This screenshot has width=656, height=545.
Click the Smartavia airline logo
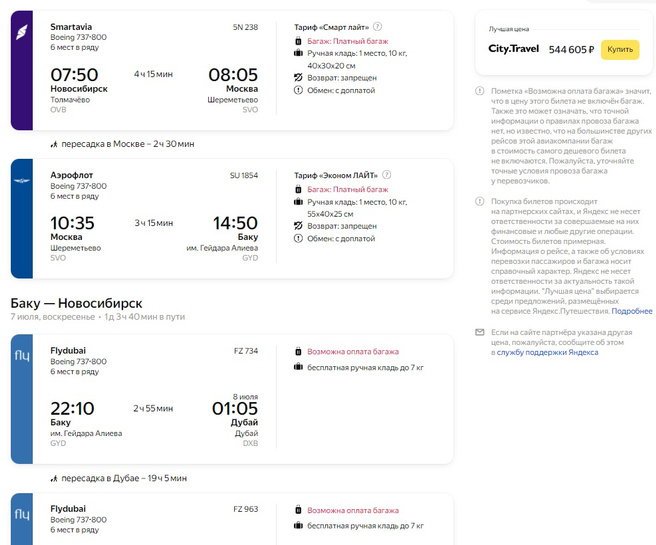[22, 34]
